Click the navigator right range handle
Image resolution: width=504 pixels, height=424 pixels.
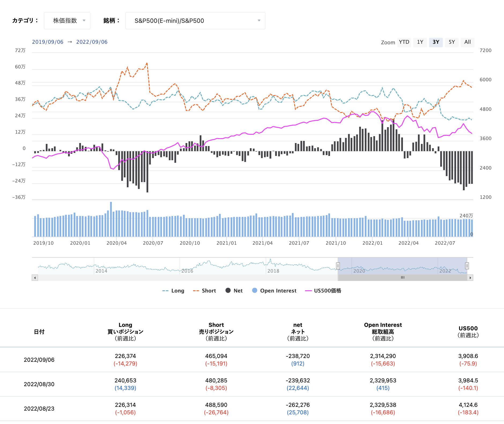point(467,266)
